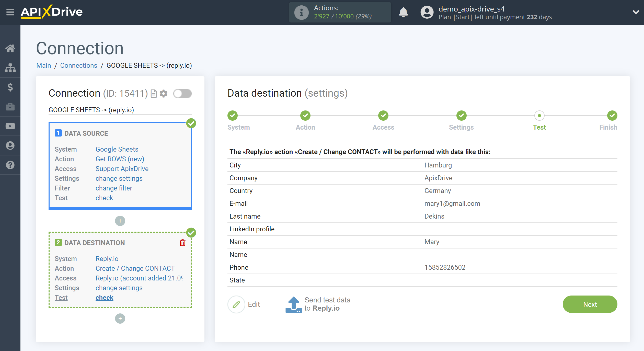Add a step below Data Source

point(120,221)
